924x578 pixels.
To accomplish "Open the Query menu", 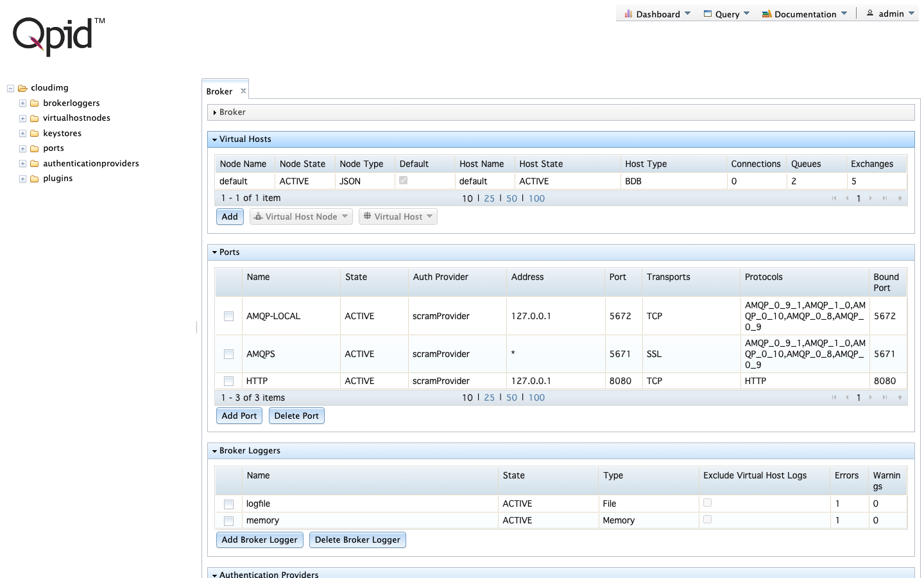I will [727, 13].
